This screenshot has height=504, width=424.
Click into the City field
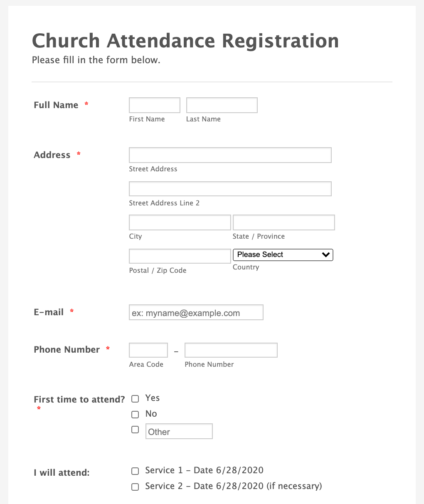180,222
